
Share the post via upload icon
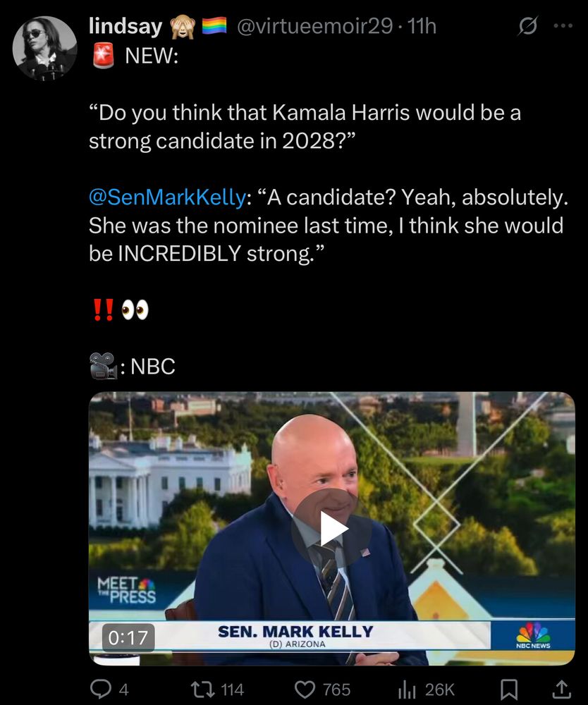(561, 689)
